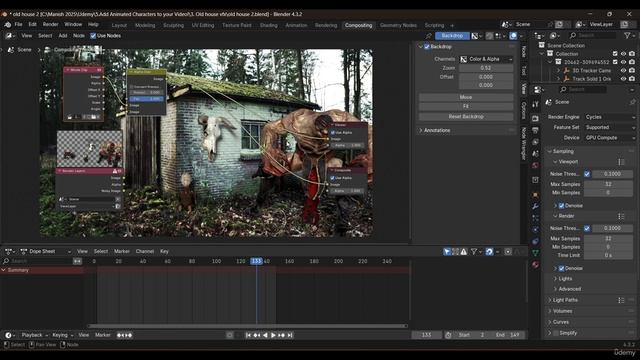Open the Render menu
Image resolution: width=640 pixels, height=360 pixels.
point(51,24)
